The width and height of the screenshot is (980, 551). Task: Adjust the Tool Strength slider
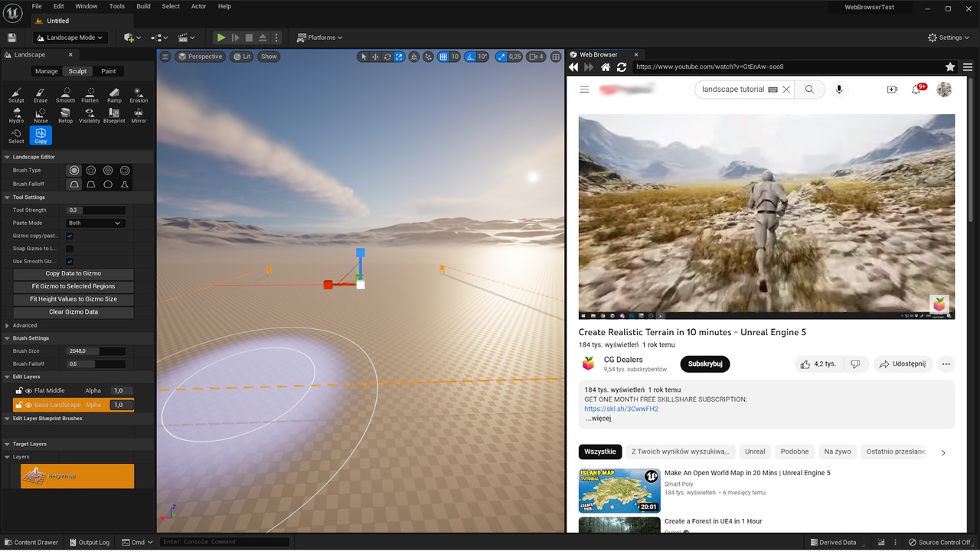(96, 210)
